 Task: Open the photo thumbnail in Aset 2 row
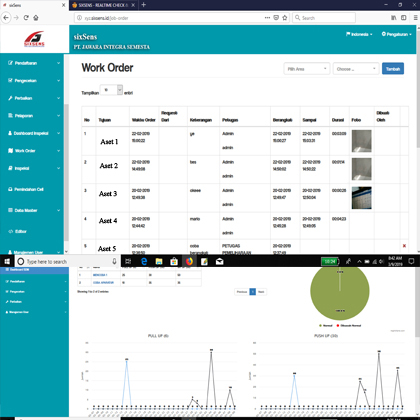(x=362, y=169)
